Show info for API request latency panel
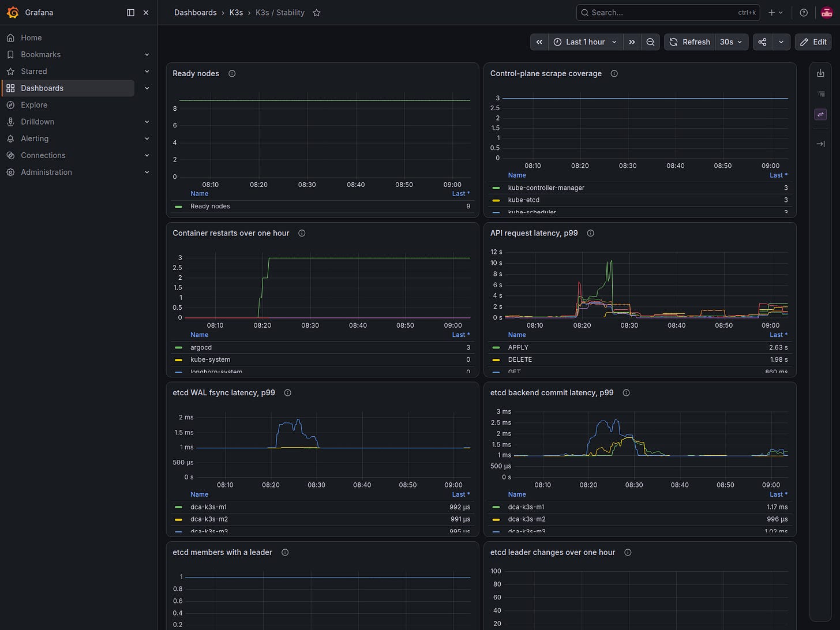Image resolution: width=840 pixels, height=630 pixels. [x=590, y=233]
